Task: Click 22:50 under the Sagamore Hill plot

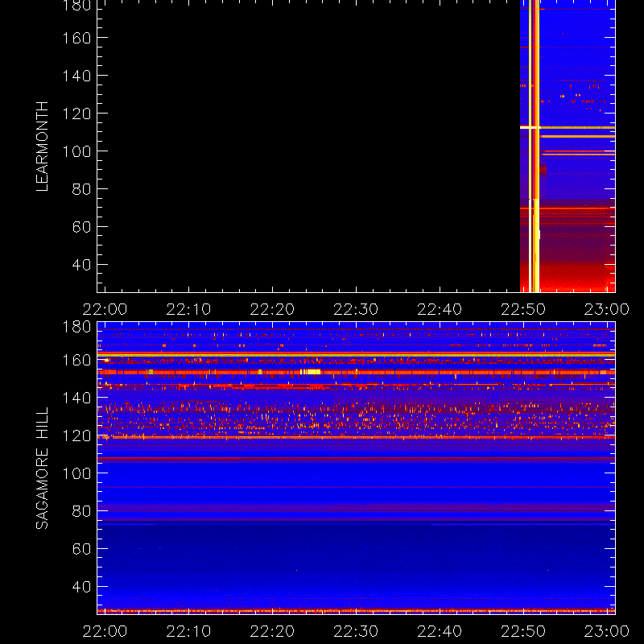Action: coord(522,631)
